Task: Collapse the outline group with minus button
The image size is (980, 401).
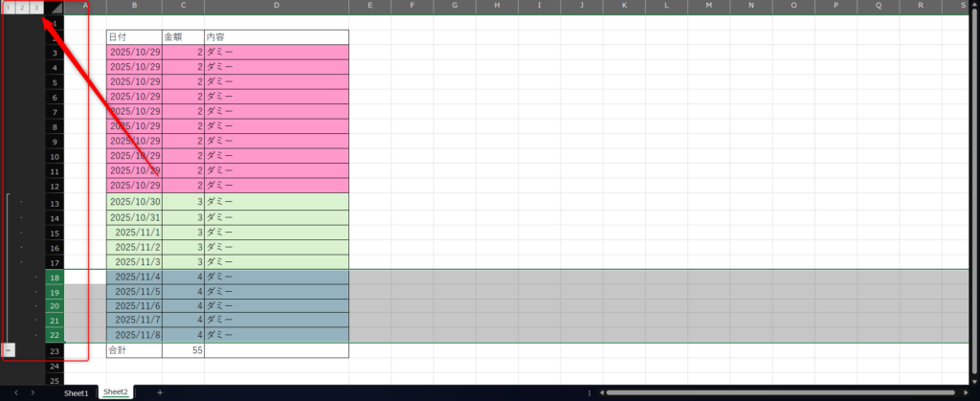Action: 8,350
